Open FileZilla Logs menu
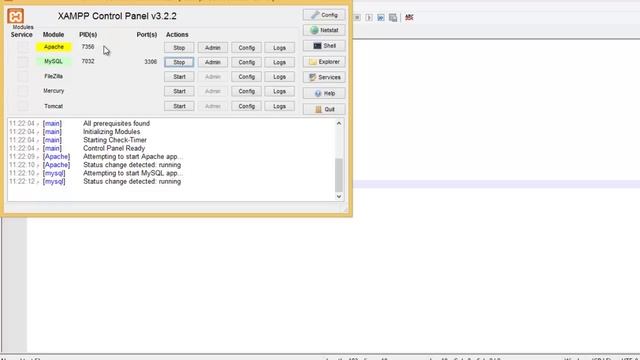This screenshot has height=360, width=640. [x=280, y=77]
